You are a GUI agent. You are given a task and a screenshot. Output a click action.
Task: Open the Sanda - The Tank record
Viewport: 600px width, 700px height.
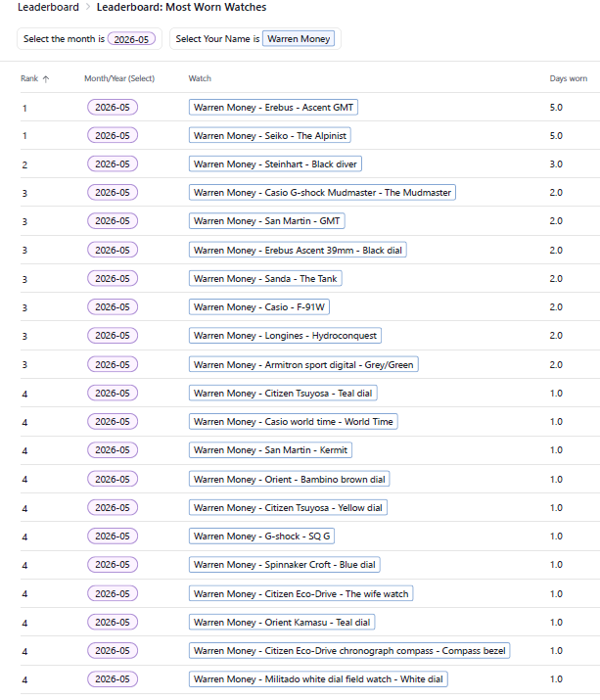pyautogui.click(x=265, y=279)
